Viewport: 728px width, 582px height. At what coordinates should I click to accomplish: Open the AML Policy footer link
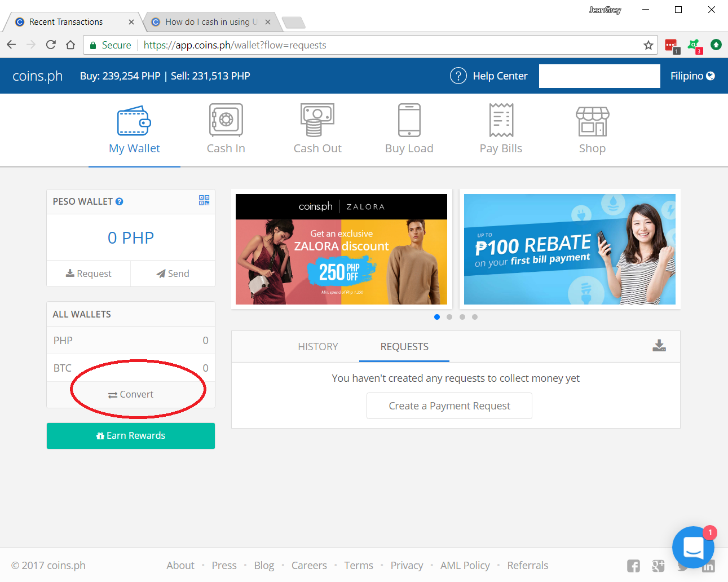coord(465,565)
